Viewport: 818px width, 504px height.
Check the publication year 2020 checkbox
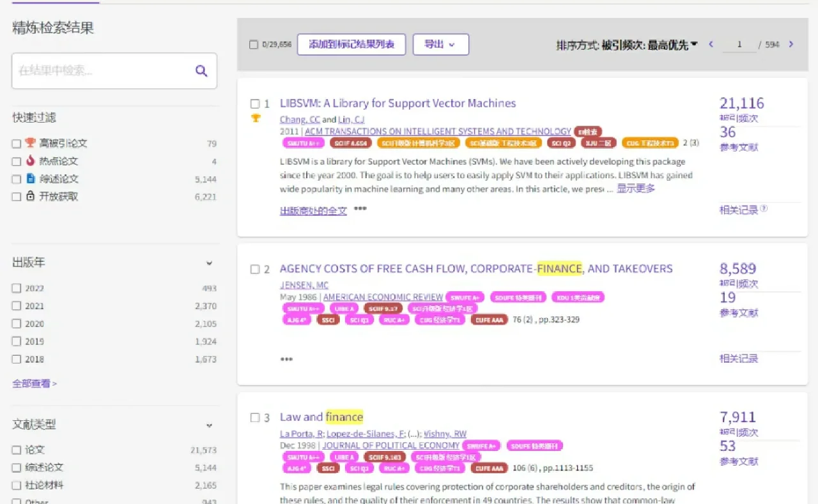pos(17,324)
